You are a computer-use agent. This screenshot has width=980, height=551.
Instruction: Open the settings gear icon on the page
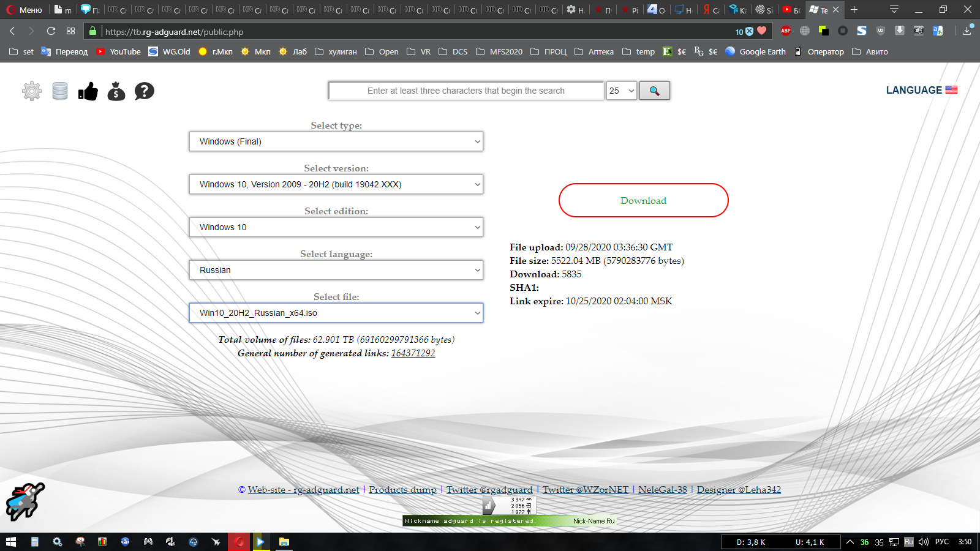pyautogui.click(x=32, y=91)
